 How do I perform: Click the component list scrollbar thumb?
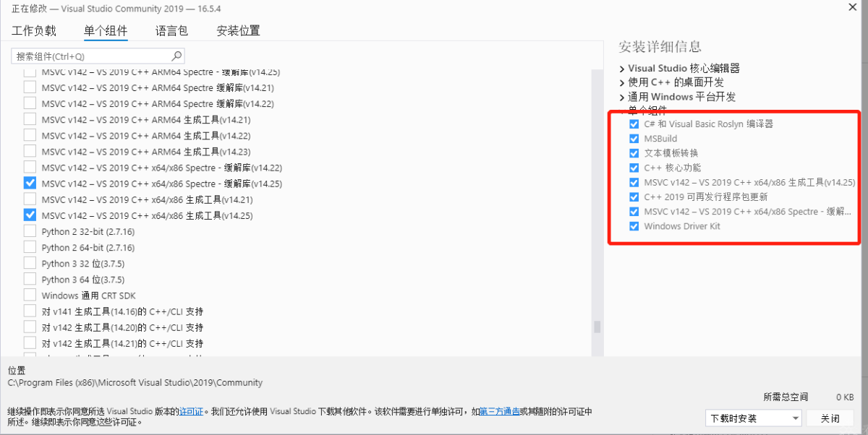(x=597, y=327)
